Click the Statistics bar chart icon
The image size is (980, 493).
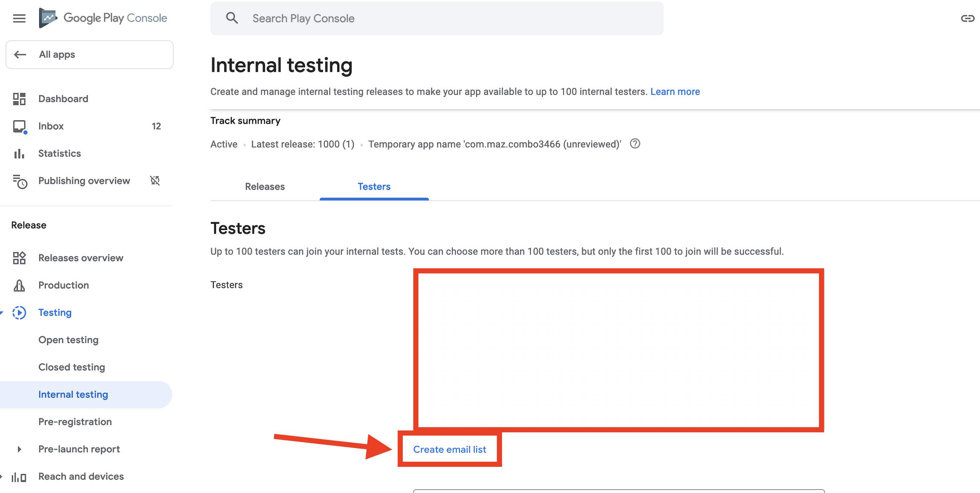(x=19, y=154)
